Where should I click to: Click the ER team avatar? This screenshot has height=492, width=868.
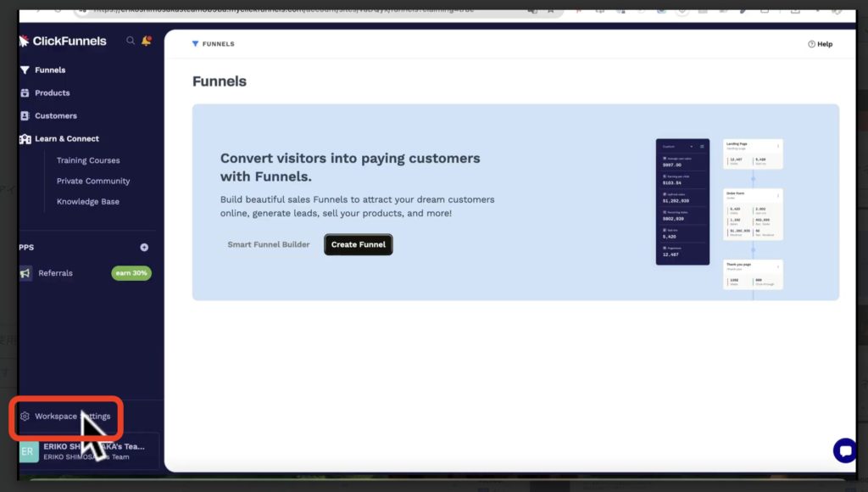click(x=27, y=451)
